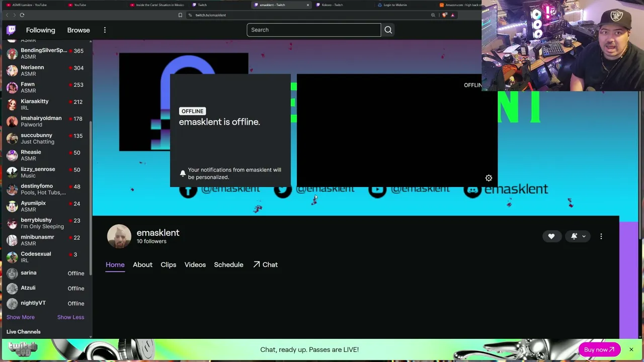Click the Brave shields icon
This screenshot has width=644, height=362.
click(x=444, y=15)
